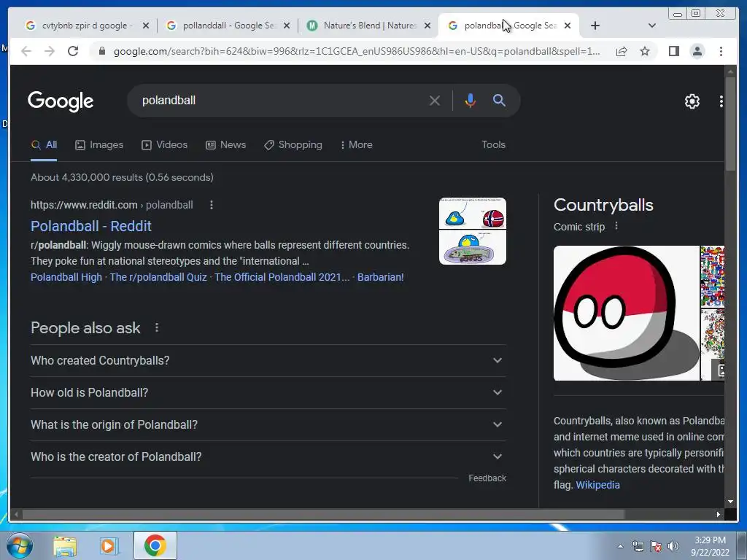The height and width of the screenshot is (560, 747).
Task: Click the Feedback link
Action: pyautogui.click(x=487, y=478)
